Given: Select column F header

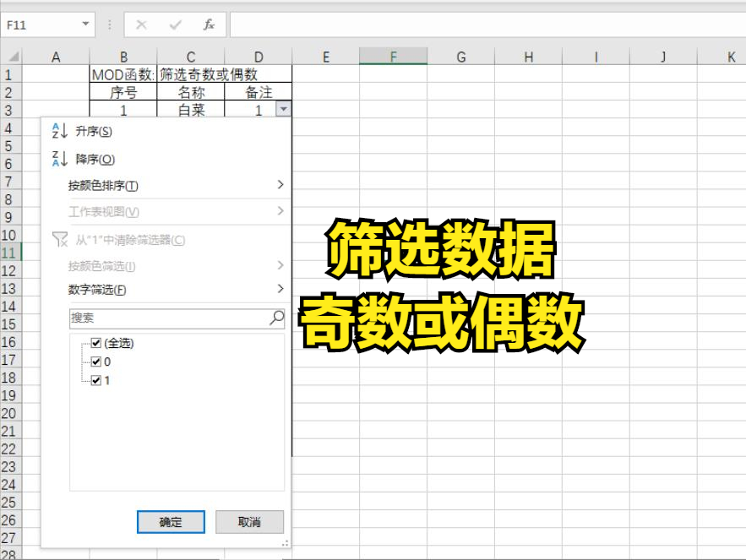Looking at the screenshot, I should pos(394,57).
